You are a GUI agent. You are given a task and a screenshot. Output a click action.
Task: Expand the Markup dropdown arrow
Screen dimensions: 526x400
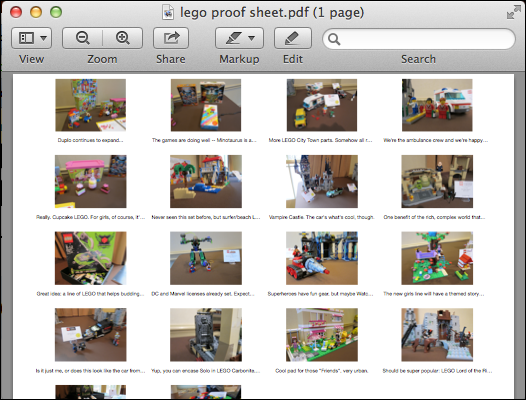(252, 38)
